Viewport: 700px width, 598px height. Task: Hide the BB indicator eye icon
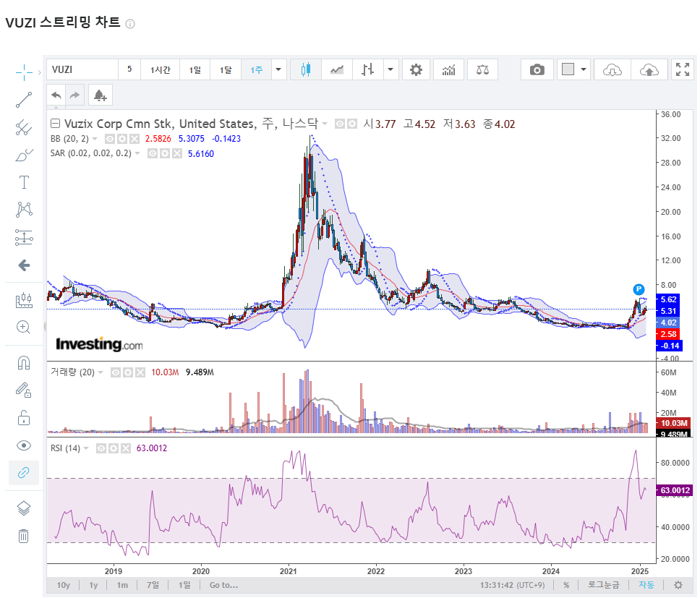[x=109, y=139]
